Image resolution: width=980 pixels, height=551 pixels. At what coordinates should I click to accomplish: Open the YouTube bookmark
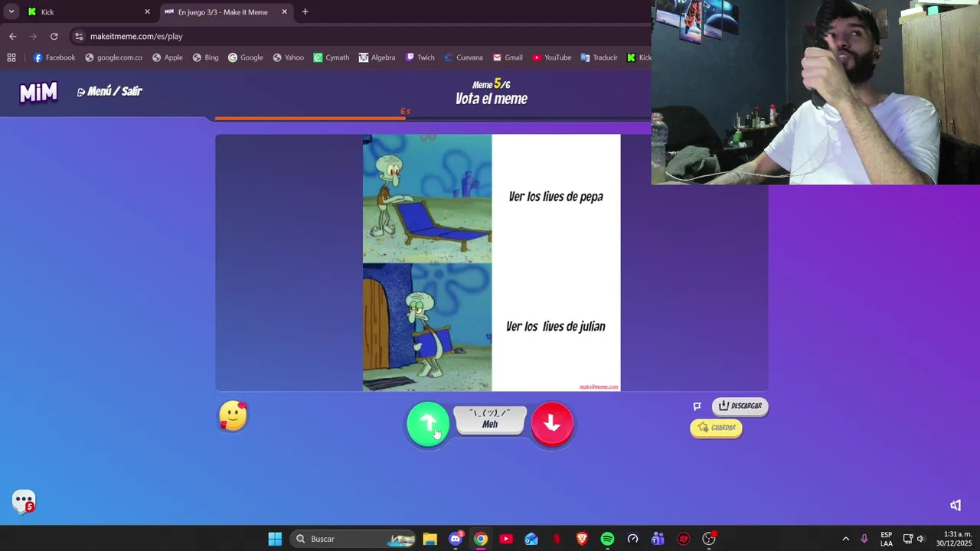tap(551, 57)
